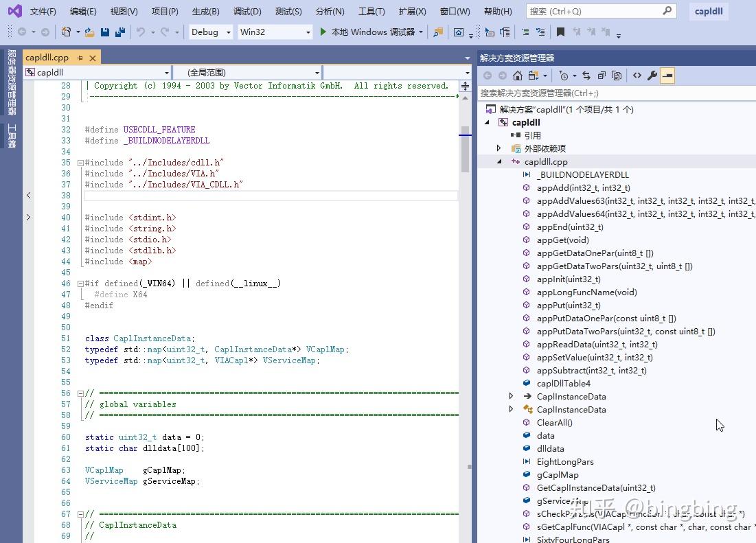Click the View Code angle-brackets icon

(x=637, y=76)
